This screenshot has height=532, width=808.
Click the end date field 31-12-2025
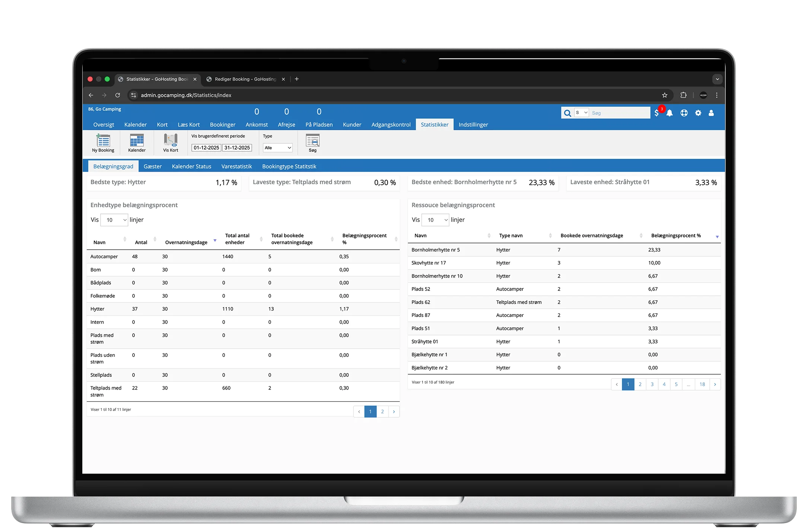237,148
